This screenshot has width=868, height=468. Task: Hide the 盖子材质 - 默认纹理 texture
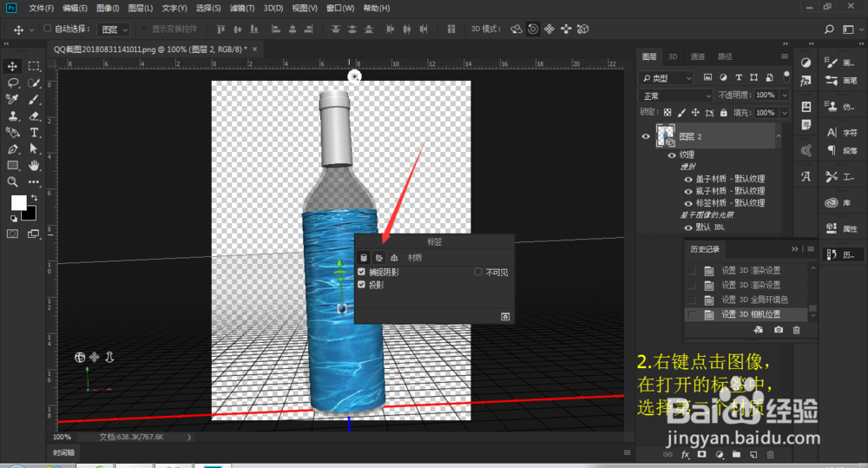[688, 179]
